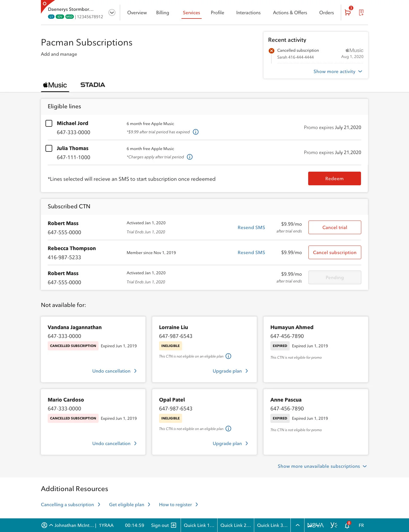The height and width of the screenshot is (532, 409).
Task: Click the 1YRAA agent code
Action: coord(106,525)
